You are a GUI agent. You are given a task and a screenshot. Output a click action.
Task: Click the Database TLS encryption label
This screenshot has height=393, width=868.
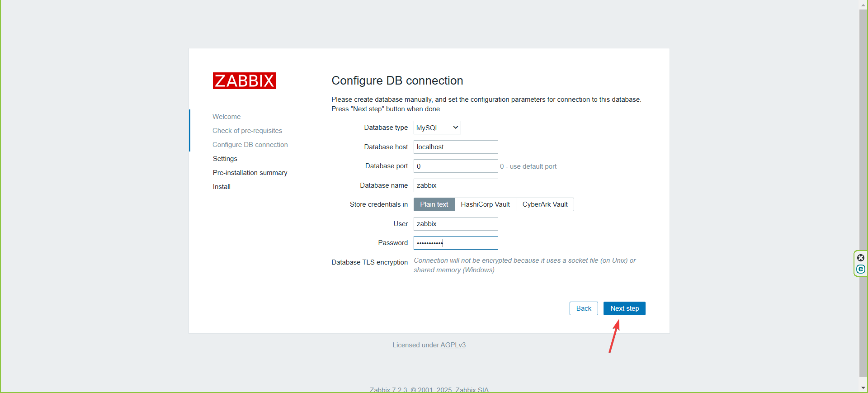369,262
